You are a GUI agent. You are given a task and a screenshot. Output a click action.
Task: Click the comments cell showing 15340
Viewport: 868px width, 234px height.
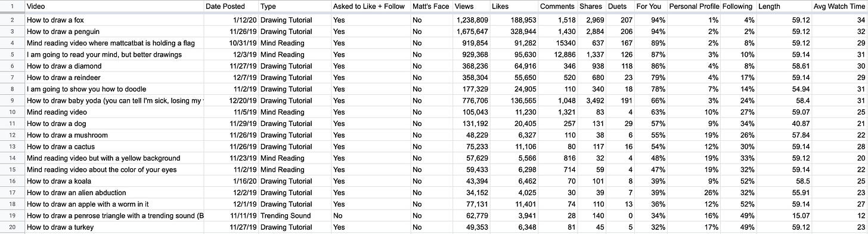click(x=557, y=43)
